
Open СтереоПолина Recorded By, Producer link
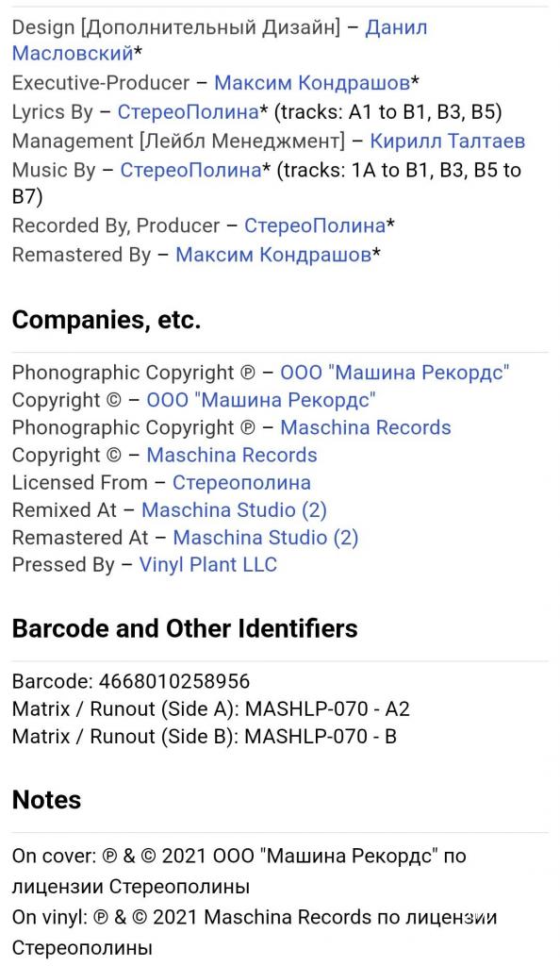pyautogui.click(x=315, y=225)
